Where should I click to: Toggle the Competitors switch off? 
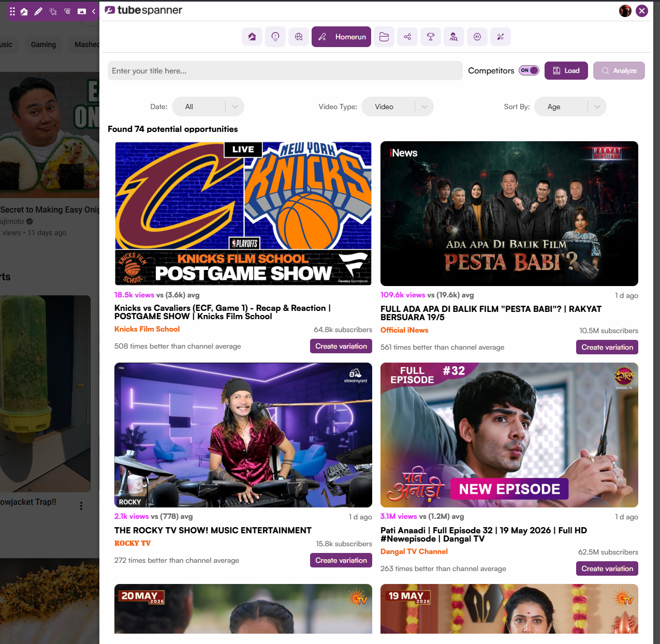(529, 70)
